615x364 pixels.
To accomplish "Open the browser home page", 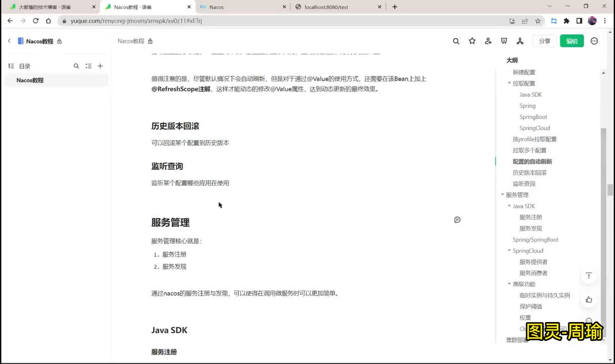I will (48, 21).
